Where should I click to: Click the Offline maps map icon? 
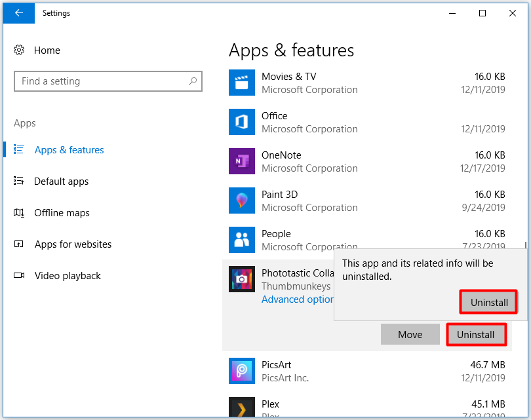[18, 212]
